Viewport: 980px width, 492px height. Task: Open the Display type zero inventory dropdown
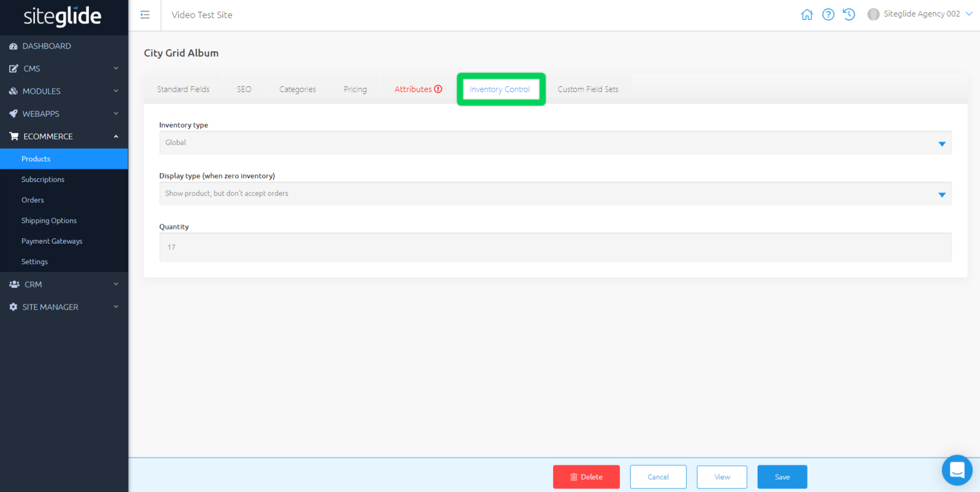click(555, 194)
